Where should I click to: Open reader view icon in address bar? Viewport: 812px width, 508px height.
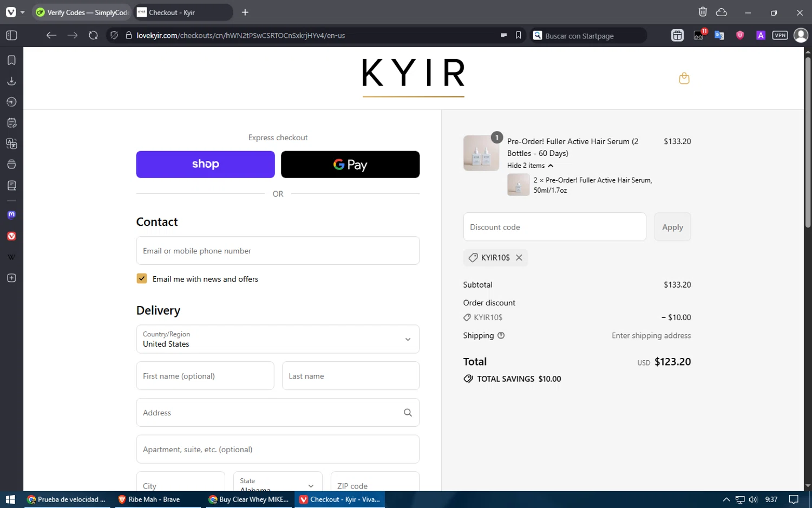pos(503,35)
